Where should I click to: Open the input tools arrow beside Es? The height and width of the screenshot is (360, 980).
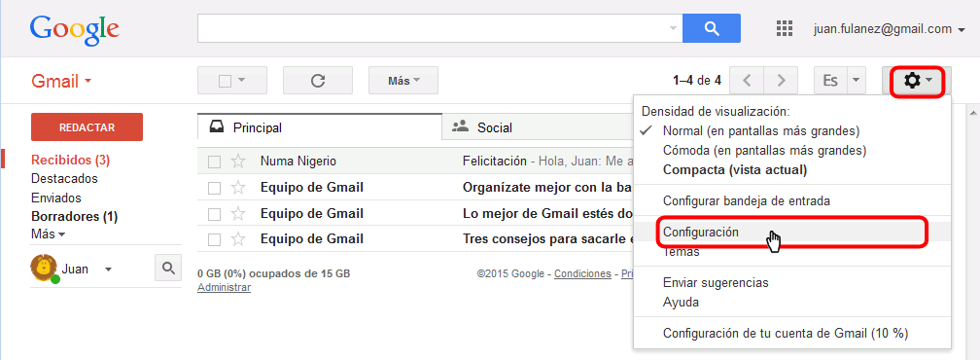[x=857, y=81]
